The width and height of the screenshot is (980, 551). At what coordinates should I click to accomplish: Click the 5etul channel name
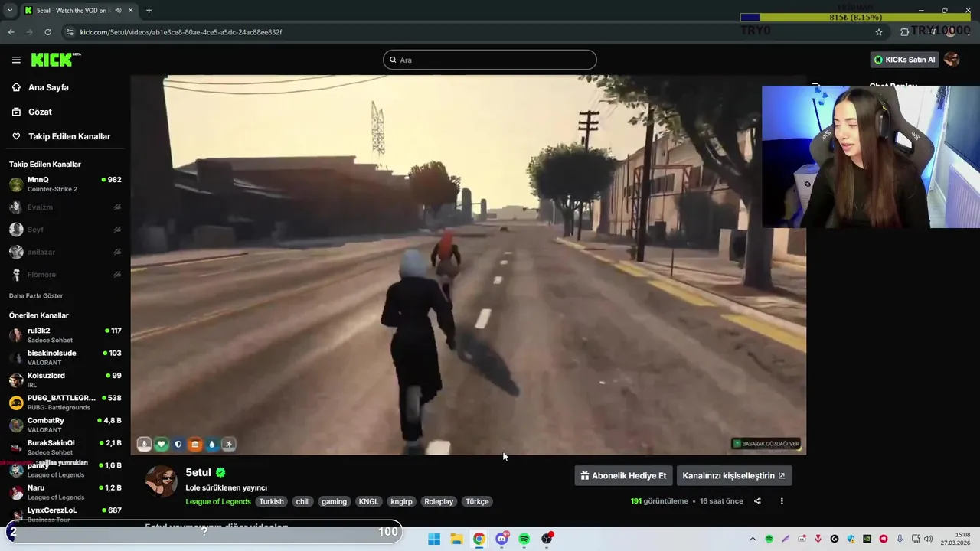[x=198, y=472]
